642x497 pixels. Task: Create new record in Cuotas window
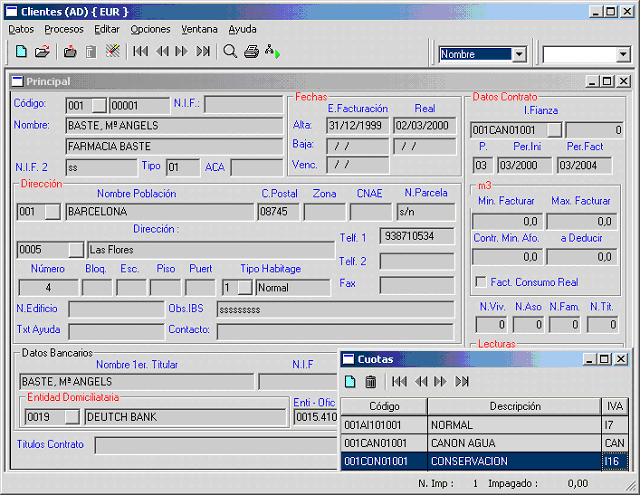coord(350,381)
